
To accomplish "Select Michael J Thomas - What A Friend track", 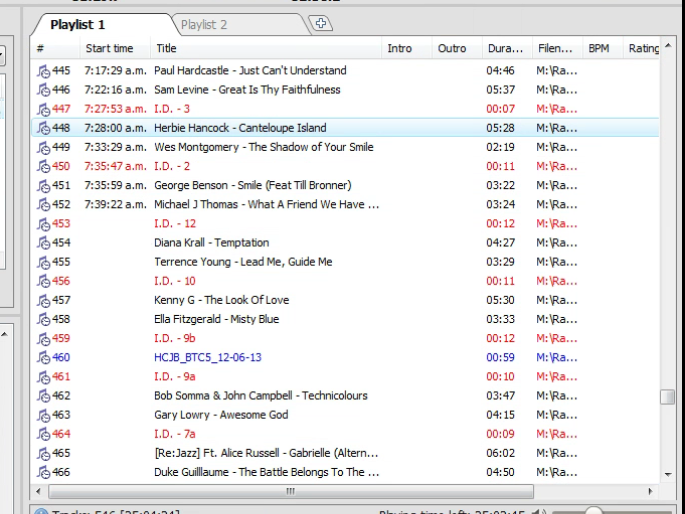I will pyautogui.click(x=266, y=204).
